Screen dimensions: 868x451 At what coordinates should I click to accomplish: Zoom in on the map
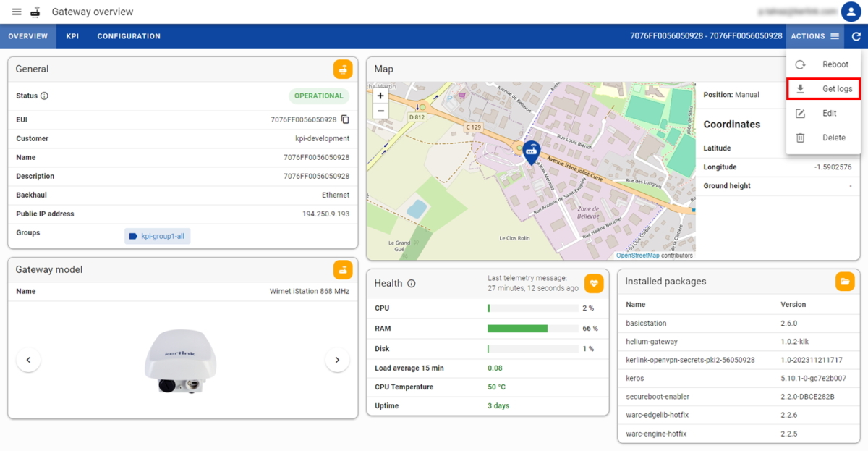point(380,96)
